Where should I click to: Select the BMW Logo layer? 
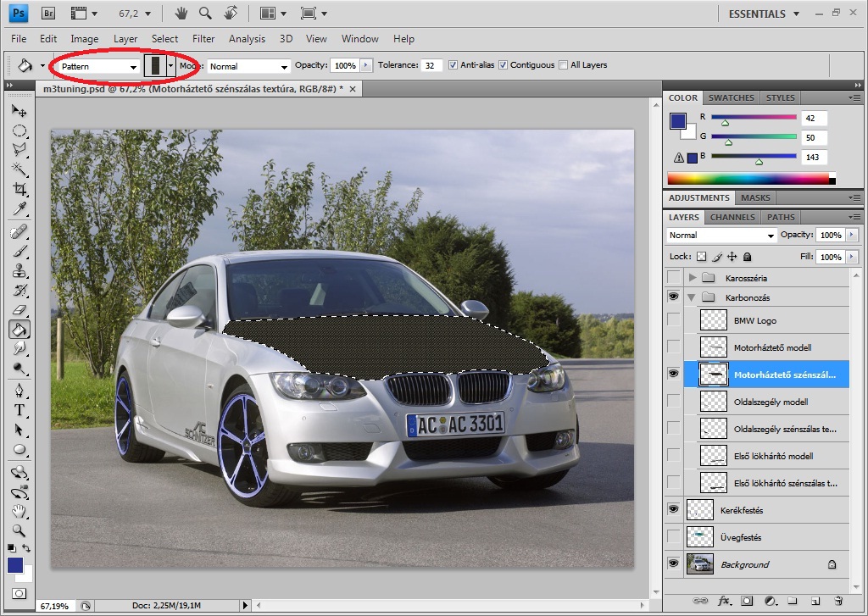(x=754, y=320)
